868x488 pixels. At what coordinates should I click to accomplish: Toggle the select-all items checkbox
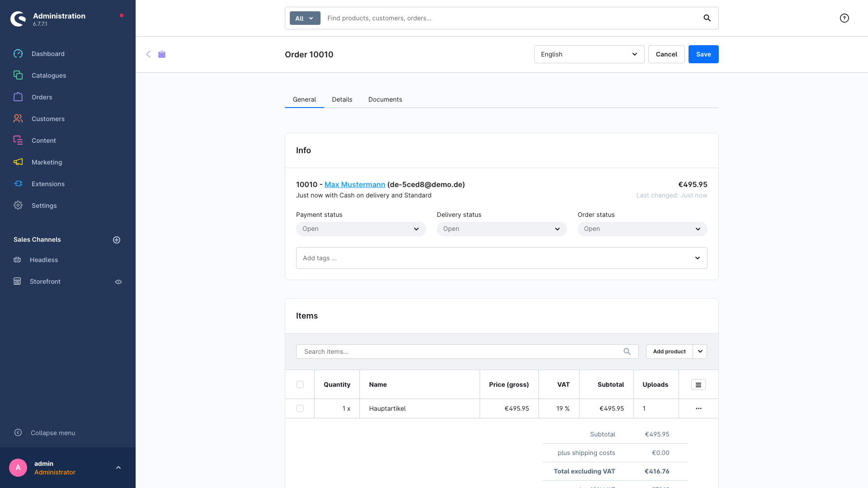300,385
